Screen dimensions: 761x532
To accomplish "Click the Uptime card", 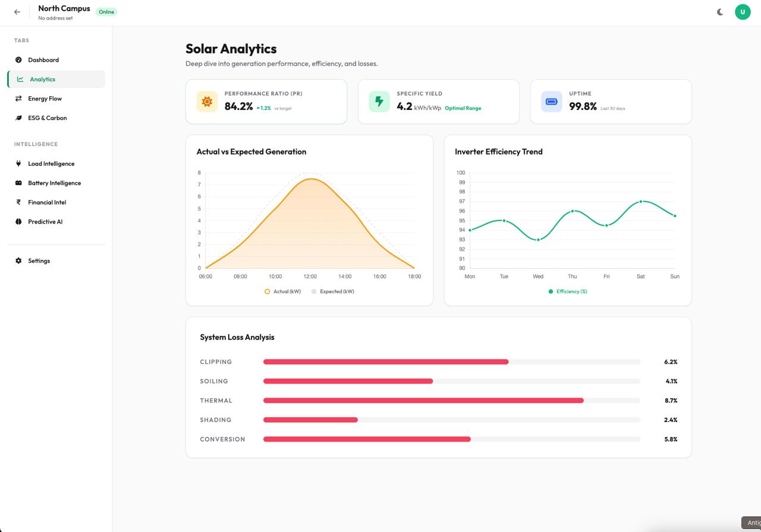I will point(611,102).
